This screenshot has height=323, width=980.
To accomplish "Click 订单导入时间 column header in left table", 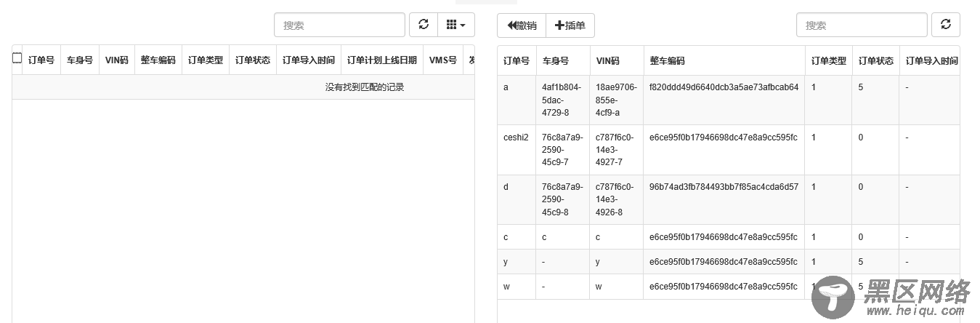I will click(x=309, y=60).
